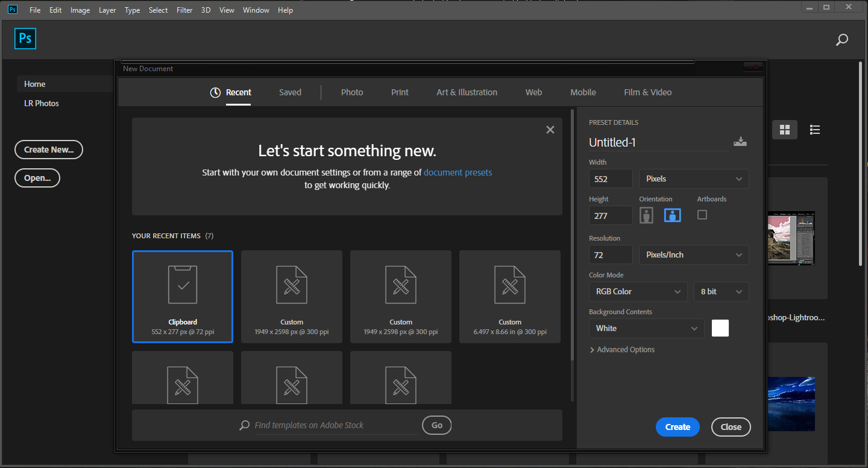
Task: Follow the document presets link
Action: pos(458,172)
